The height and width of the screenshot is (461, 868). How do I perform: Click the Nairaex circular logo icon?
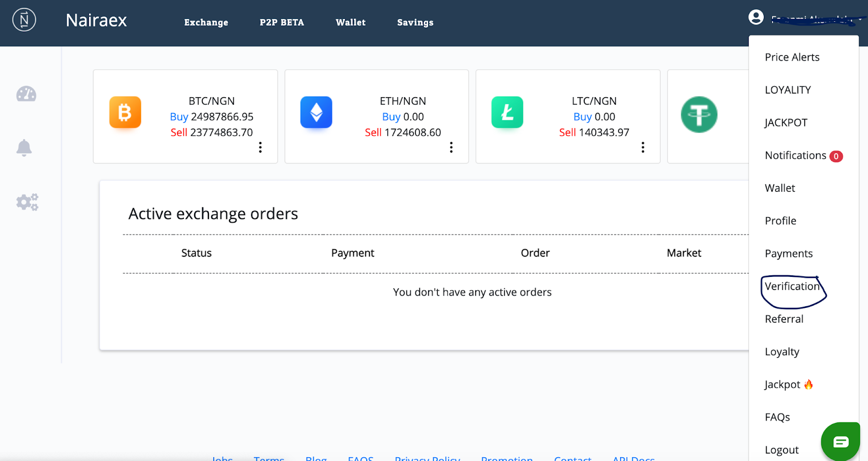[x=24, y=20]
